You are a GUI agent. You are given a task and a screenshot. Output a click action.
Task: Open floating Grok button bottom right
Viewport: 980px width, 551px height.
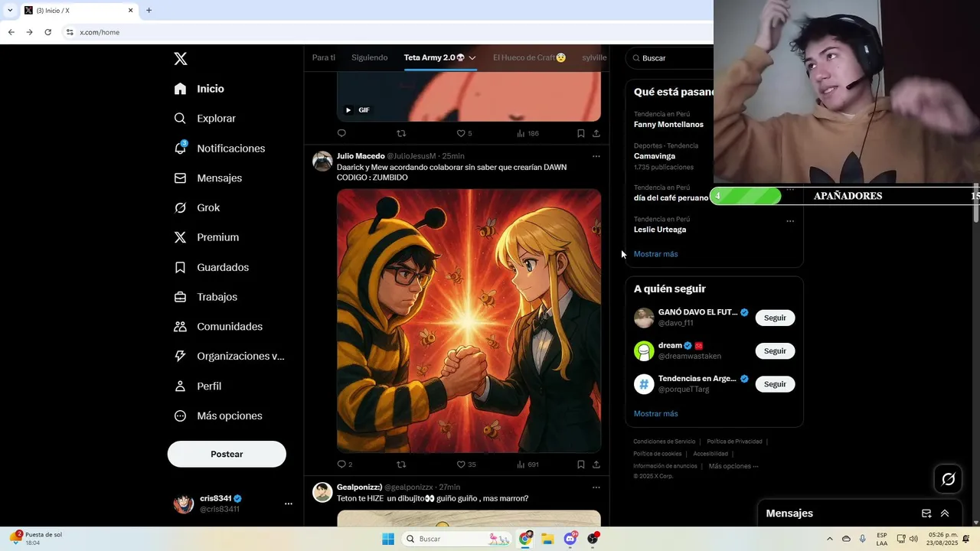pyautogui.click(x=948, y=479)
